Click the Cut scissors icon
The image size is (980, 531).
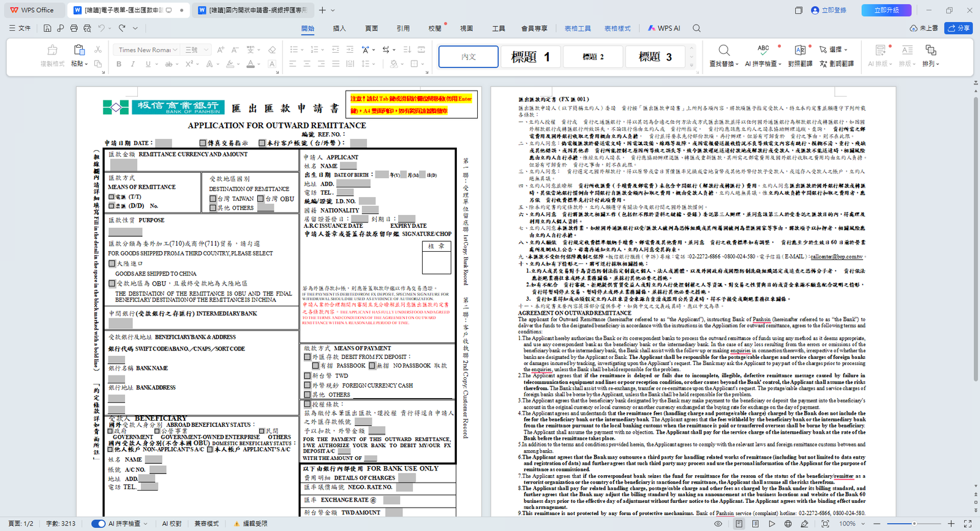tap(98, 50)
